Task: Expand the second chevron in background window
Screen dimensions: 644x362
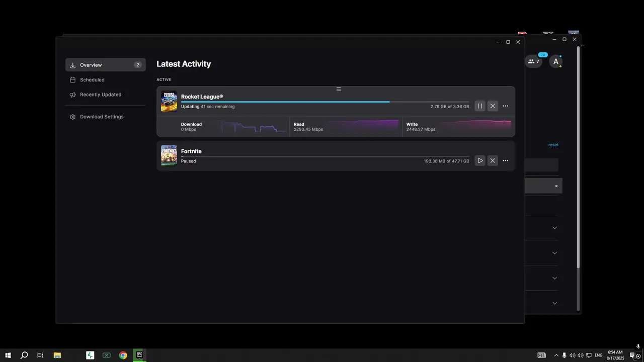Action: (555, 253)
